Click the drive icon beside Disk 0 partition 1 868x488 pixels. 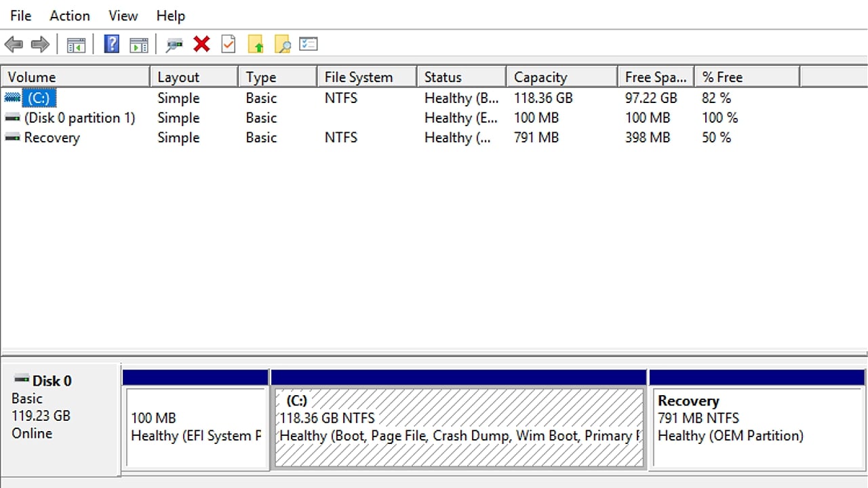(x=12, y=118)
